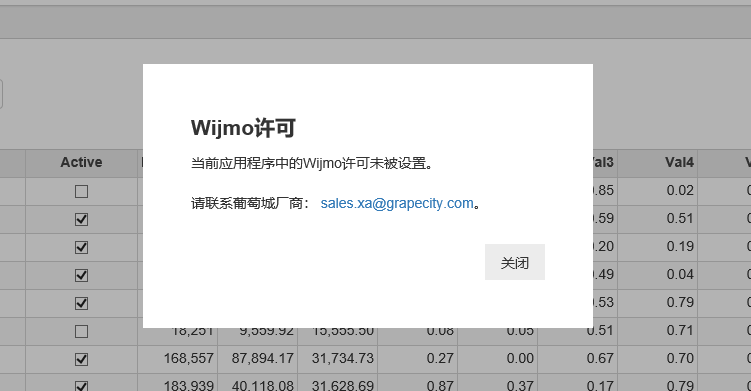Viewport: 751px width, 391px height.
Task: Click the Val4 column header
Action: tap(658, 163)
